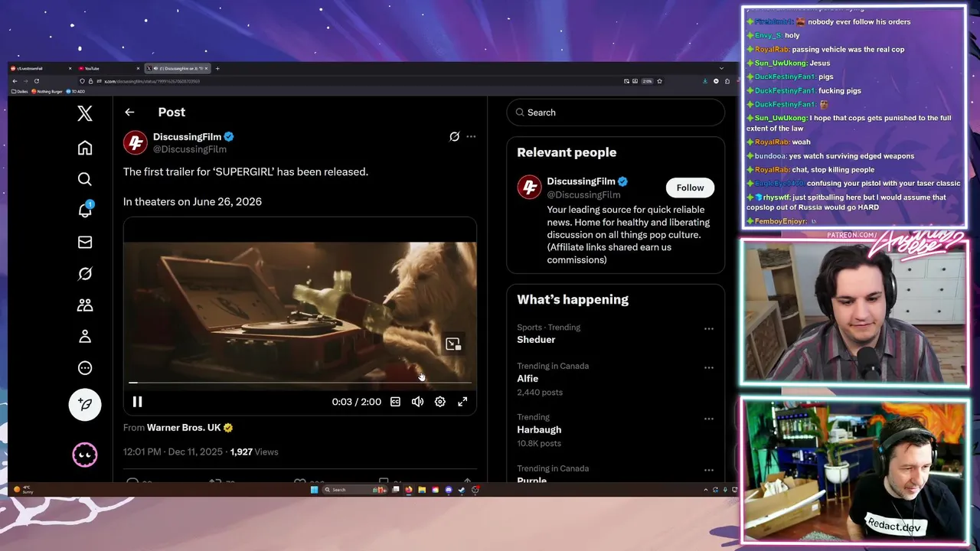Switch to the YouTube browser tab
980x551 pixels.
pos(108,68)
